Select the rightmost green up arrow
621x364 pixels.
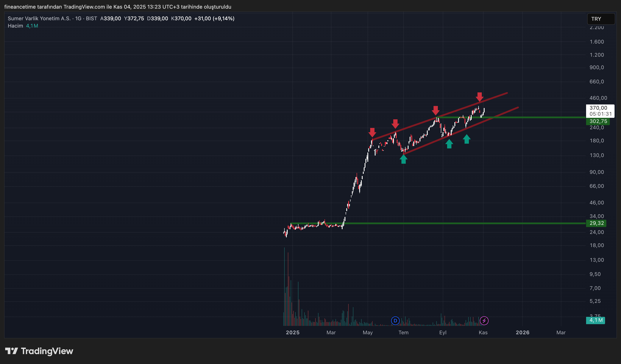pyautogui.click(x=467, y=139)
